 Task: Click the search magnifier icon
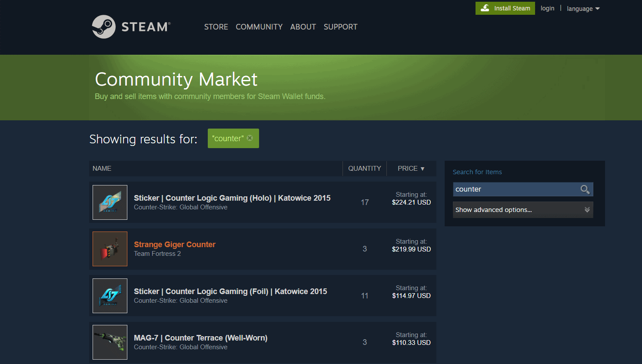(585, 189)
